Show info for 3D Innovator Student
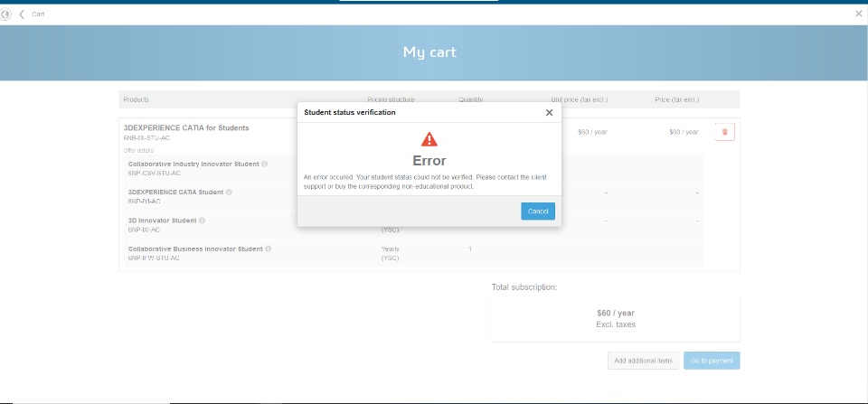868x404 pixels. point(202,221)
